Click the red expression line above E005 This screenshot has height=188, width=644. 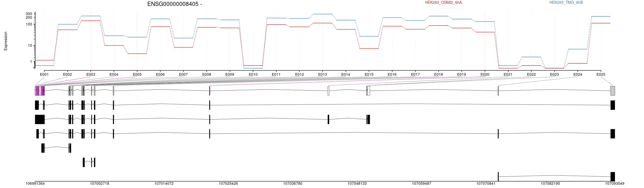click(x=137, y=53)
